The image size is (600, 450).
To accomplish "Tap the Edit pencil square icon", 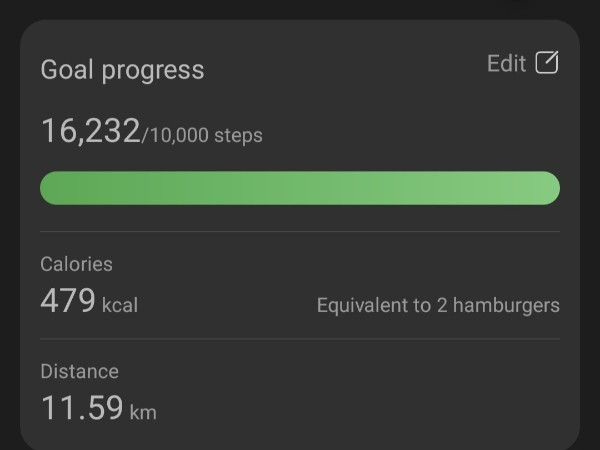I will (x=547, y=63).
